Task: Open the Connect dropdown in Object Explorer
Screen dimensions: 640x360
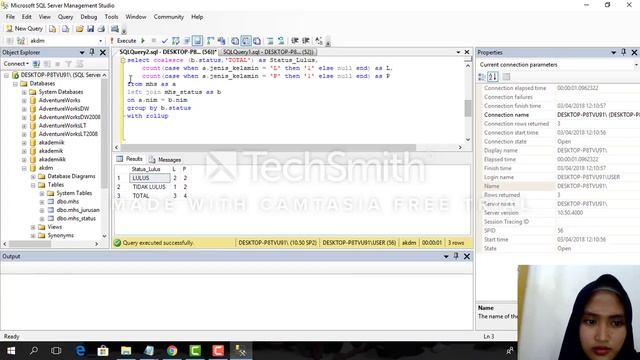Action: coord(16,64)
